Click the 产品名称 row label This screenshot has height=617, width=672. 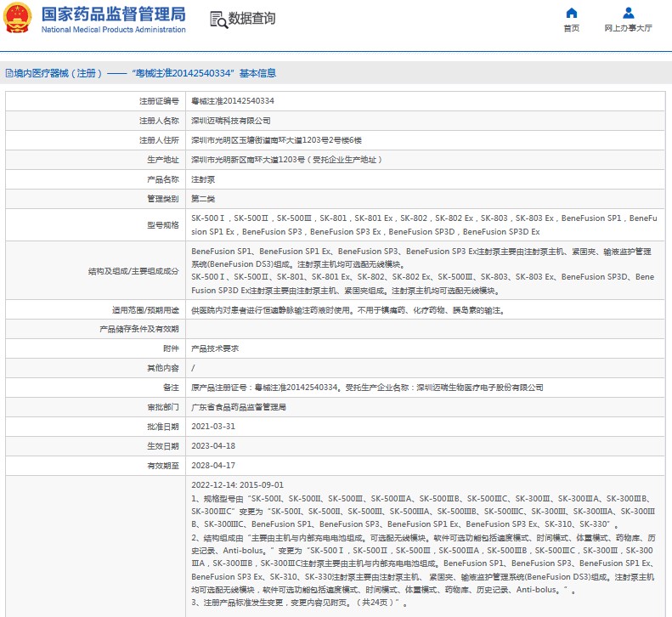coord(163,179)
